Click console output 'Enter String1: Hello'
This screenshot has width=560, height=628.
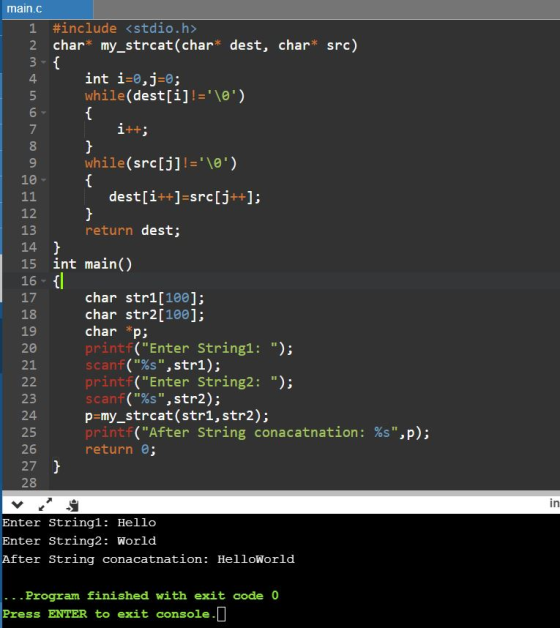[x=79, y=523]
